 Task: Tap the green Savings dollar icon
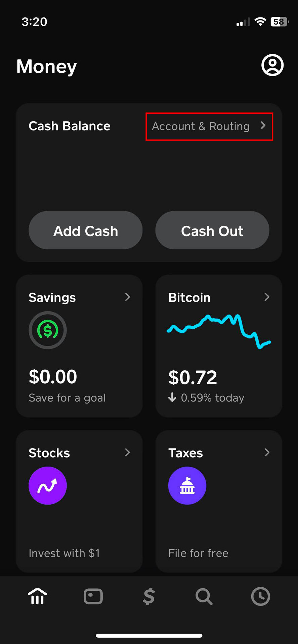[x=48, y=330]
